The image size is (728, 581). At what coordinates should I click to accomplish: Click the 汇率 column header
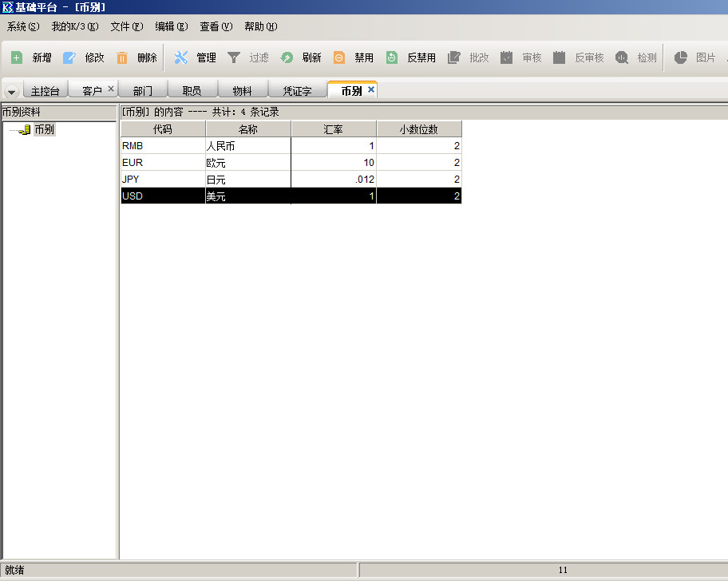pos(334,129)
